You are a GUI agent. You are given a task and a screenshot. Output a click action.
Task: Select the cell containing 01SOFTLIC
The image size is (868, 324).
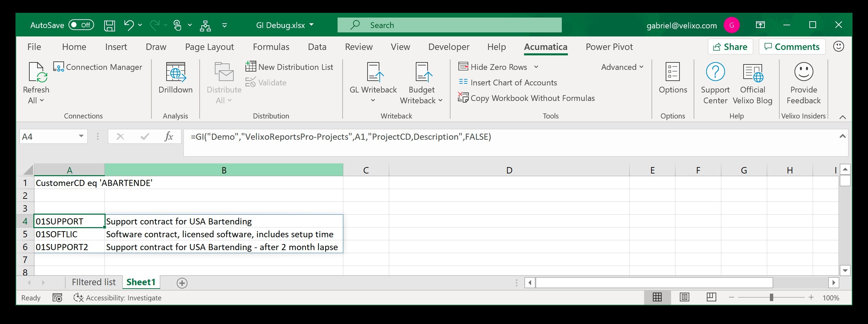(x=69, y=234)
